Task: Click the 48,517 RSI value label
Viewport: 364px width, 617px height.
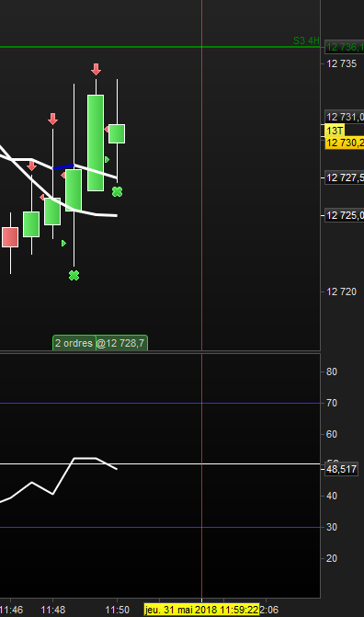Action: tap(341, 469)
